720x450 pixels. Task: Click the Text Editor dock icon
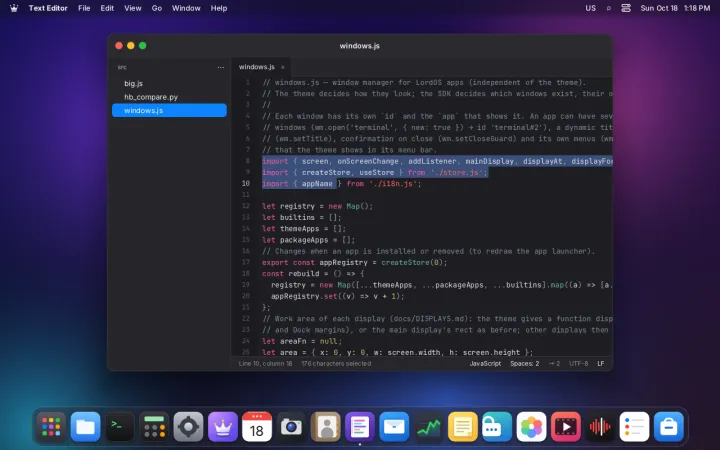360,427
